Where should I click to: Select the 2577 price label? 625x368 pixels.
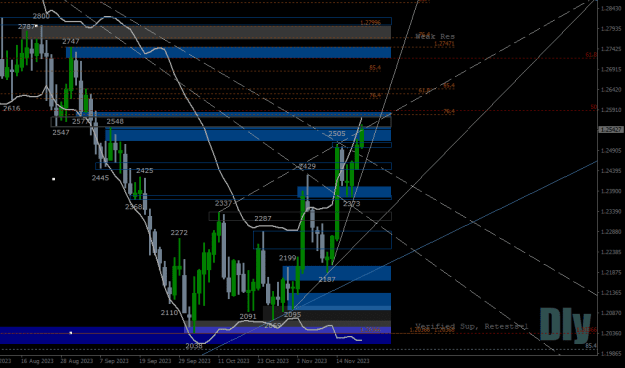point(81,121)
